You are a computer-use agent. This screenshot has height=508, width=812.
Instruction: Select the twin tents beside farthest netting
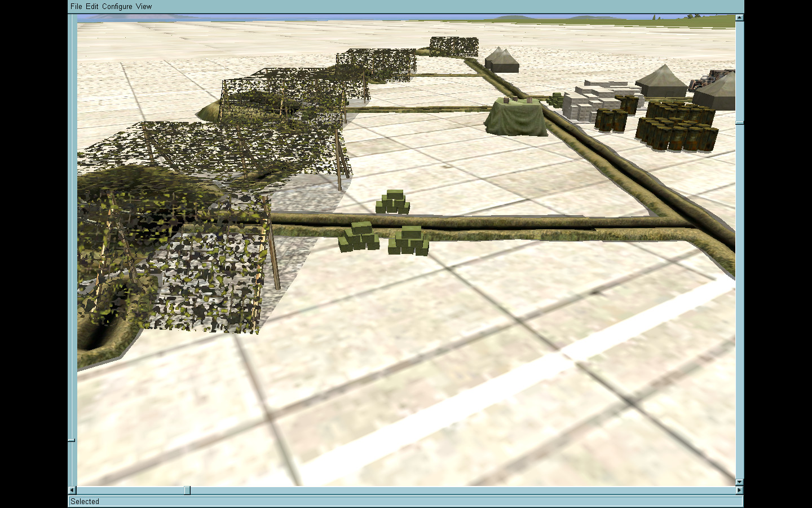click(x=501, y=60)
